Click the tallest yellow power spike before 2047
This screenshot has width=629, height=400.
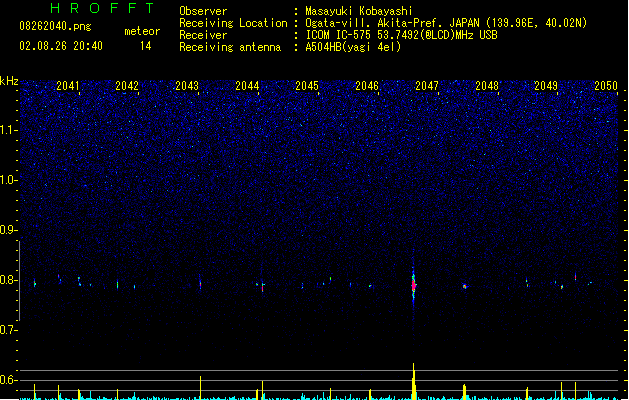coord(414,381)
